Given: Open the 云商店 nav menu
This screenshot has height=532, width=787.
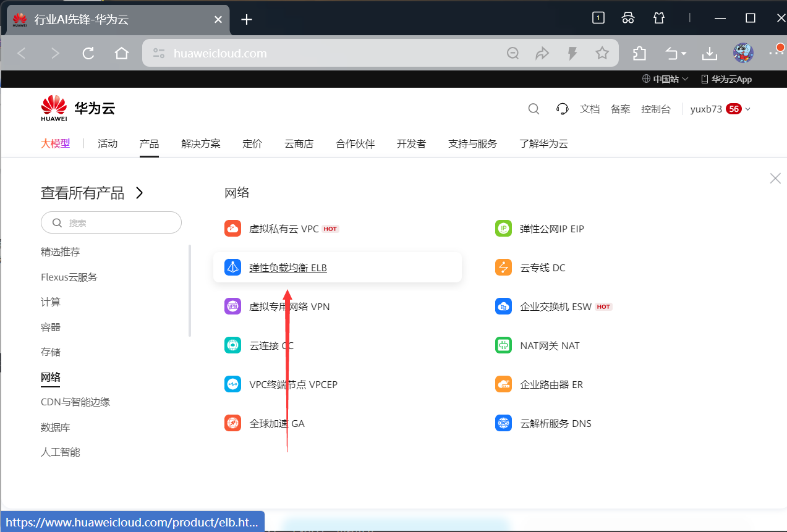Looking at the screenshot, I should point(299,143).
